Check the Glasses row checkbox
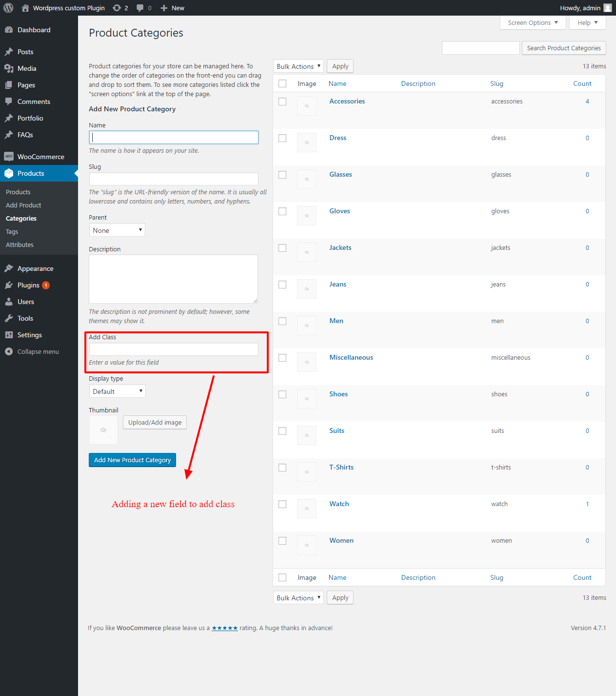Image resolution: width=616 pixels, height=696 pixels. coord(282,175)
